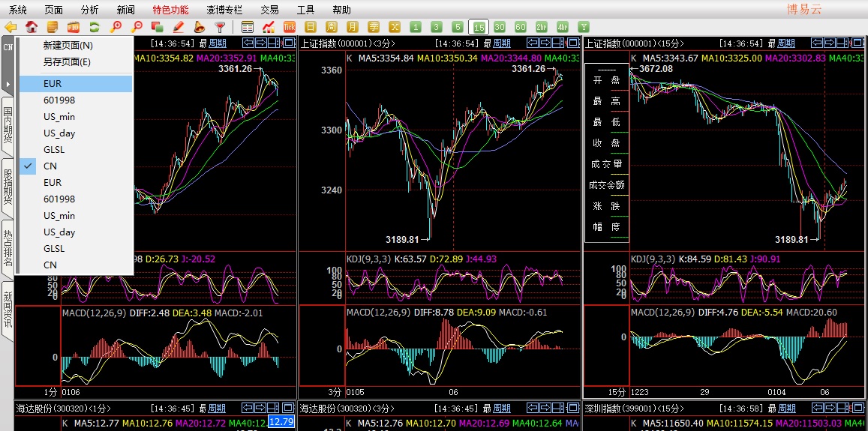
Task: Click the green refresh arrows icon
Action: (95, 26)
